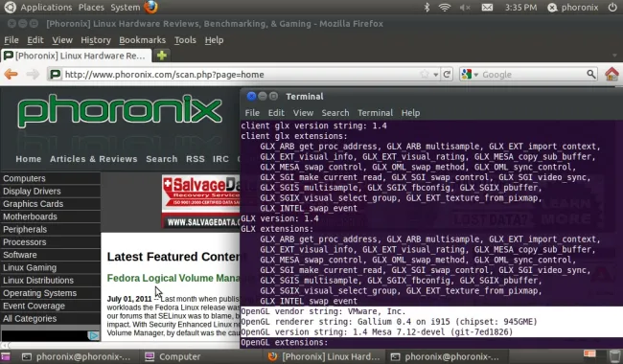This screenshot has height=364, width=623.
Task: Click the muted volume indicator
Action: tap(465, 7)
